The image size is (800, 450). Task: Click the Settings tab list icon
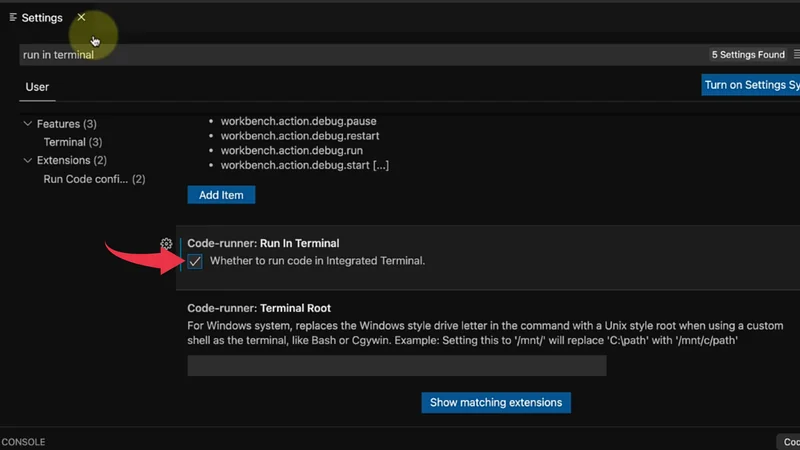pos(13,18)
